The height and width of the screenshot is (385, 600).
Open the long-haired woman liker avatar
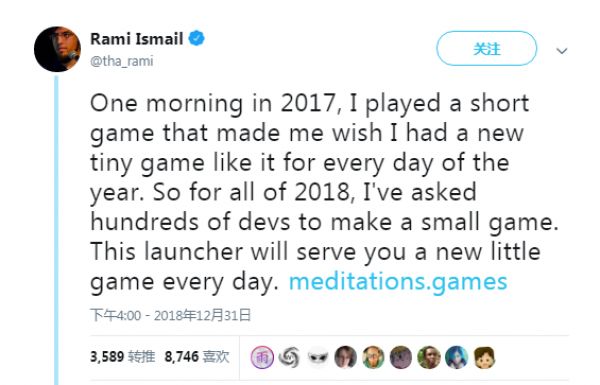pos(346,357)
